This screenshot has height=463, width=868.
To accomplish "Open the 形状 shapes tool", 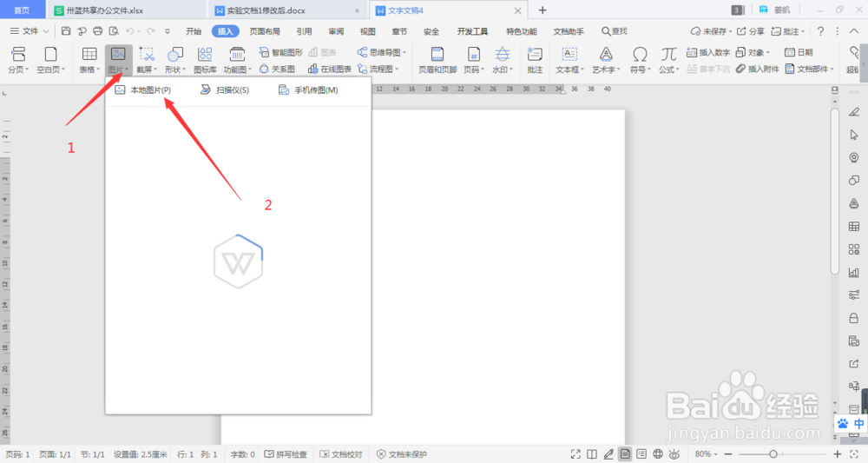I will 175,60.
